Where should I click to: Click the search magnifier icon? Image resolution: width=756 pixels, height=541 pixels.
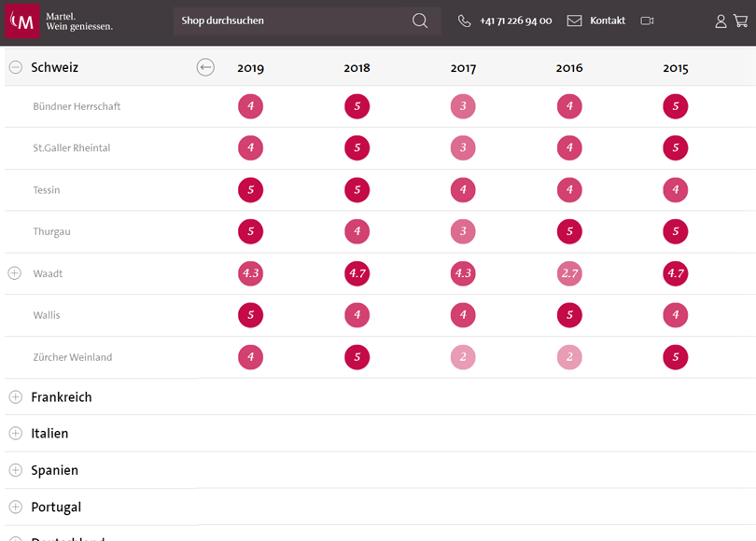coord(420,21)
